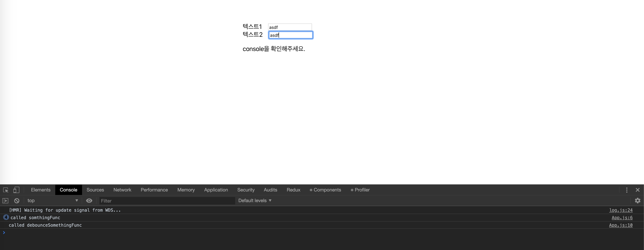Open the App.js:6 source link
Viewport: 644px width, 250px height.
(x=622, y=218)
